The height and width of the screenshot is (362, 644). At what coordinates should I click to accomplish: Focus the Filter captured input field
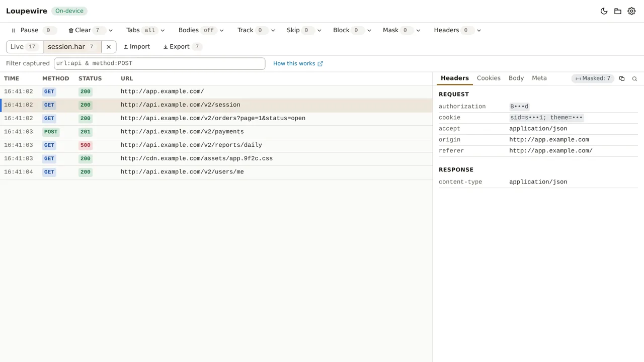159,64
